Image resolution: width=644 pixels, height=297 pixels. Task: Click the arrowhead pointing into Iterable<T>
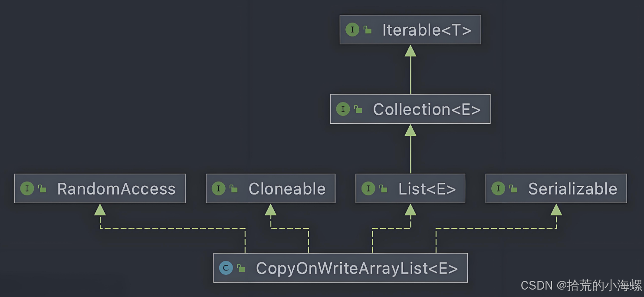pos(411,51)
